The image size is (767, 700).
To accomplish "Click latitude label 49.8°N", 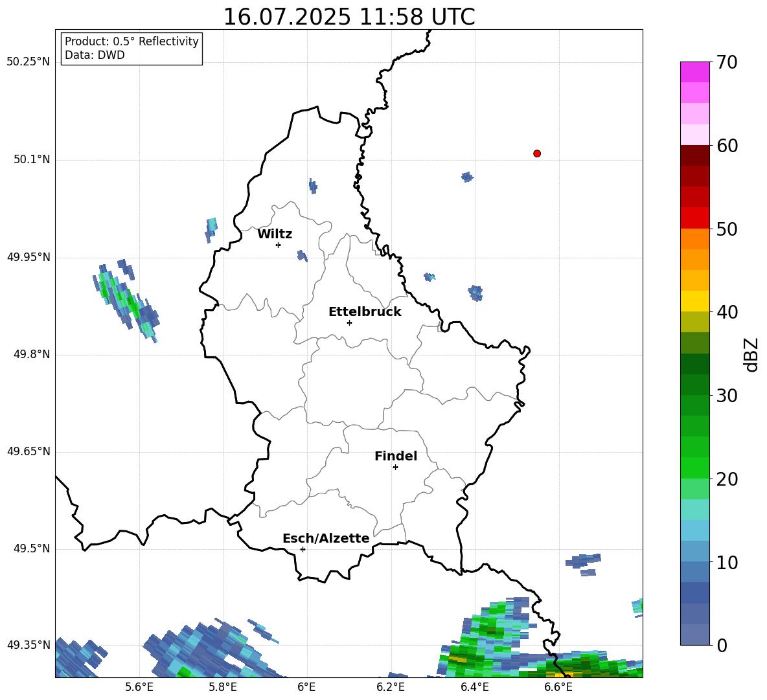I will pos(32,354).
